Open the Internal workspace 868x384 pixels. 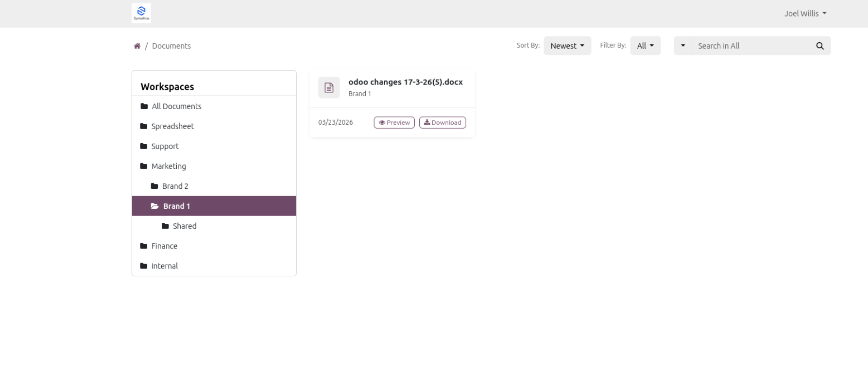tap(214, 266)
